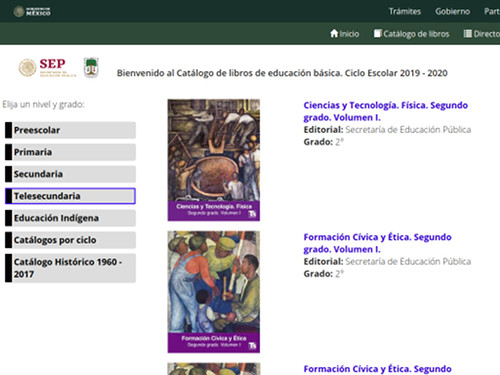The image size is (500, 375).
Task: Open the partially visible bottom Formación Cívica link
Action: (377, 369)
